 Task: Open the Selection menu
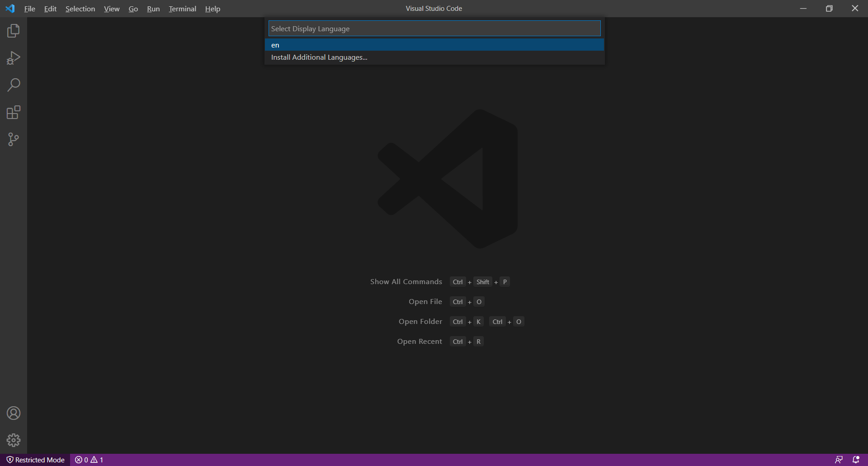click(80, 9)
